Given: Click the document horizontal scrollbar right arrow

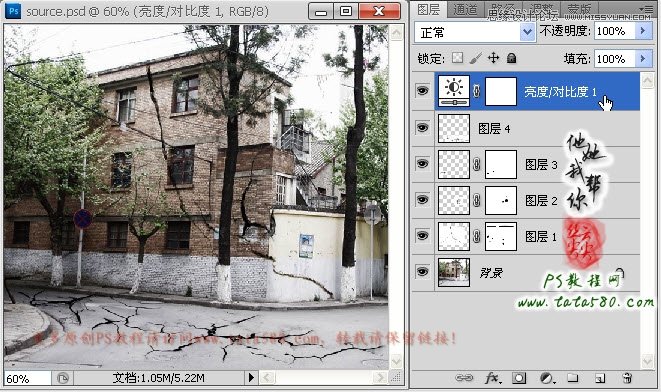Looking at the screenshot, I should 380,377.
